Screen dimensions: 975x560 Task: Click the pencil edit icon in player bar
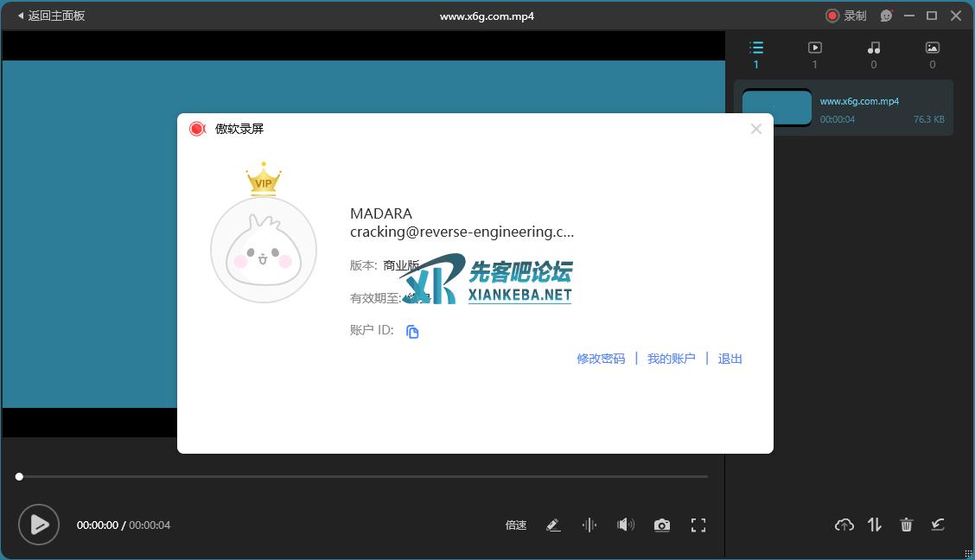click(x=554, y=525)
